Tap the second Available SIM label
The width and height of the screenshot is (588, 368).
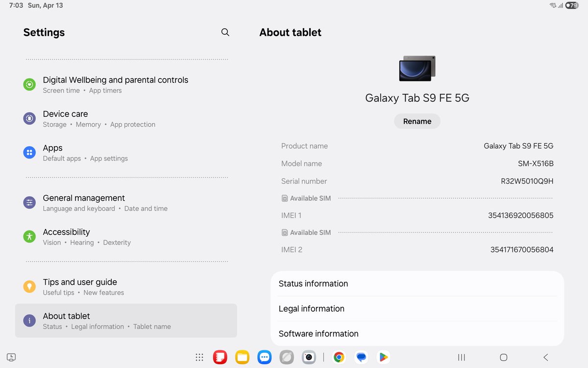[310, 233]
